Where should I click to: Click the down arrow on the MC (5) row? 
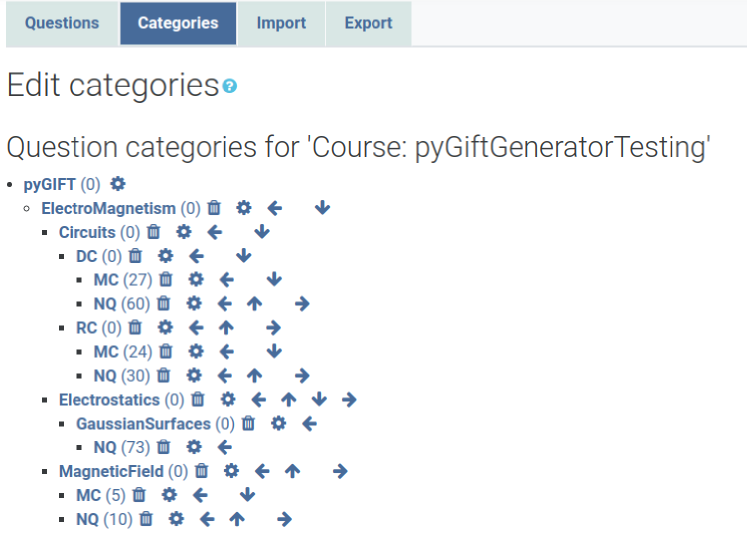[248, 495]
